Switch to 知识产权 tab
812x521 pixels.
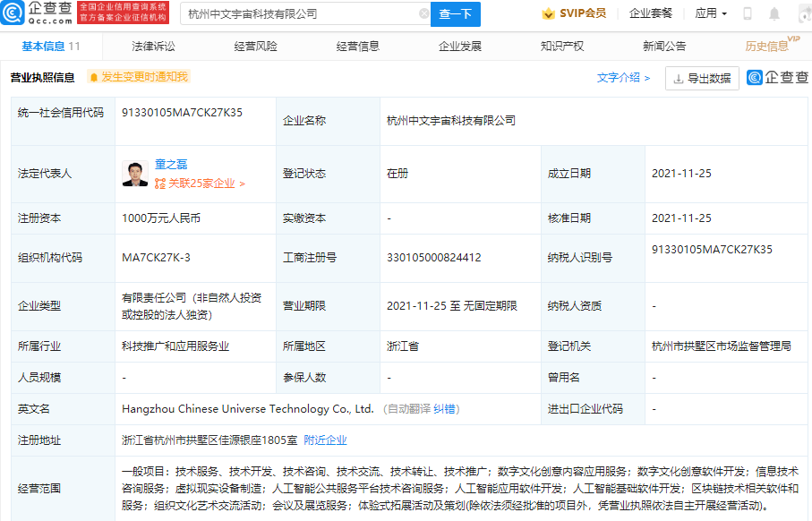click(562, 46)
